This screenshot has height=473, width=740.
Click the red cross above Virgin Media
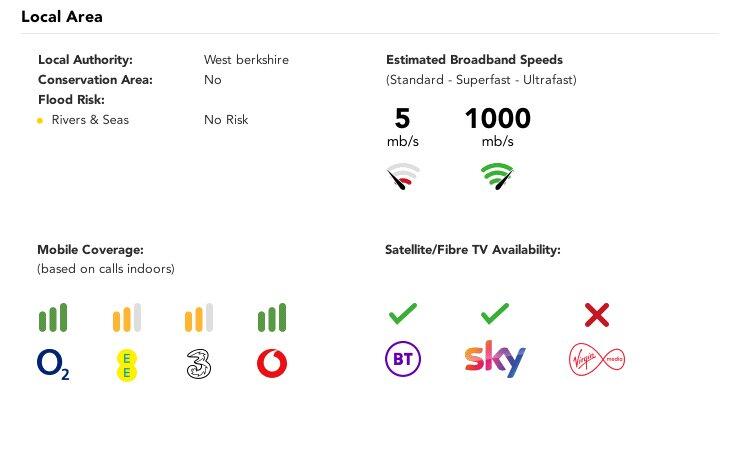tap(597, 316)
